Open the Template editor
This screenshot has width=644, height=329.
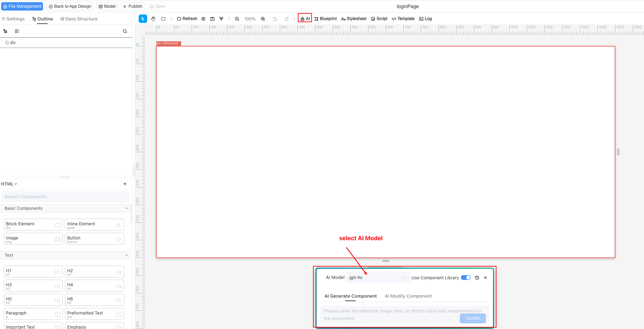403,19
